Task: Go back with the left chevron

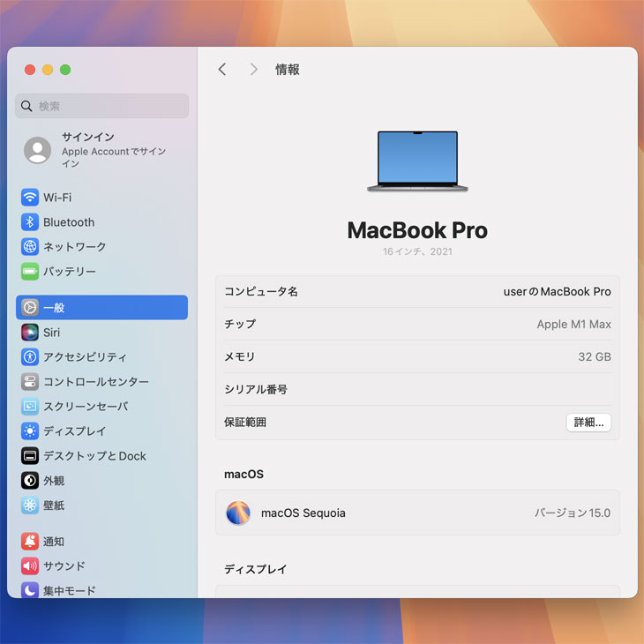Action: click(x=222, y=70)
